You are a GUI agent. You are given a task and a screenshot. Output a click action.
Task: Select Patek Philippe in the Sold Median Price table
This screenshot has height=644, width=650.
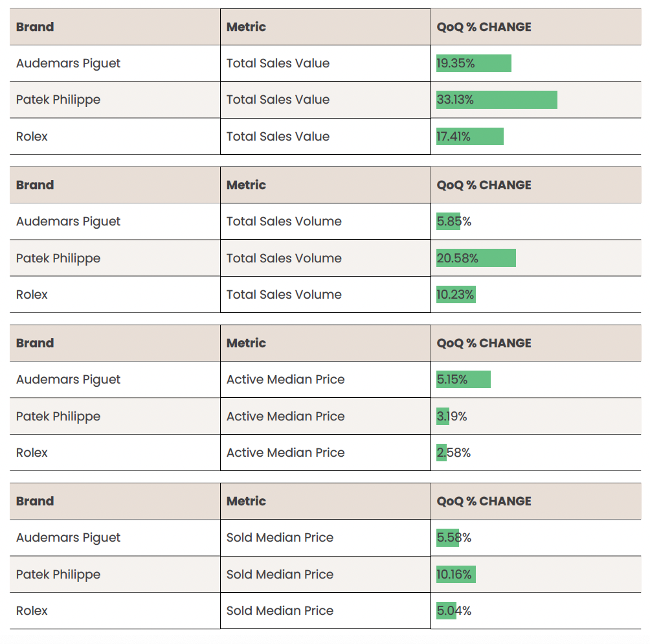[x=58, y=575]
